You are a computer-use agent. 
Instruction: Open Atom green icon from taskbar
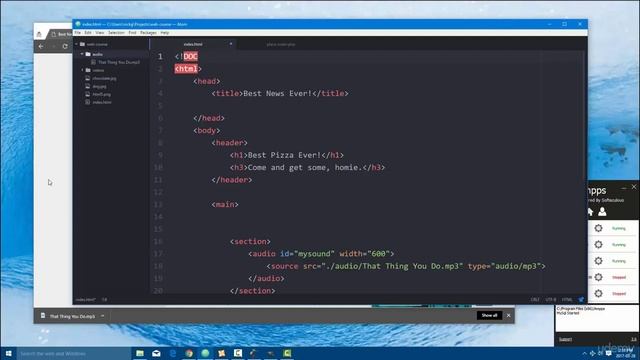pos(205,353)
